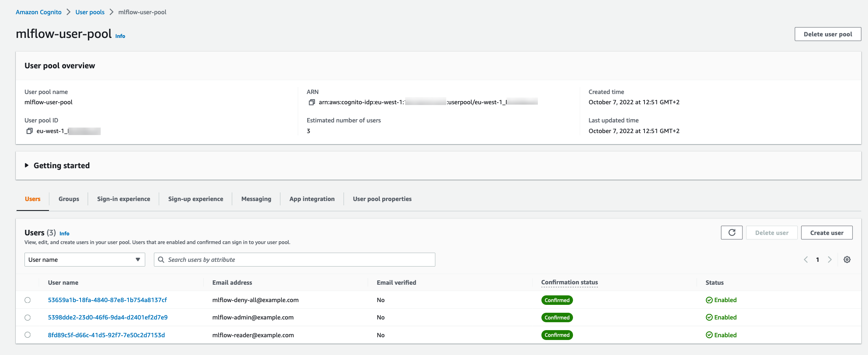
Task: Refresh the users list
Action: (x=731, y=233)
